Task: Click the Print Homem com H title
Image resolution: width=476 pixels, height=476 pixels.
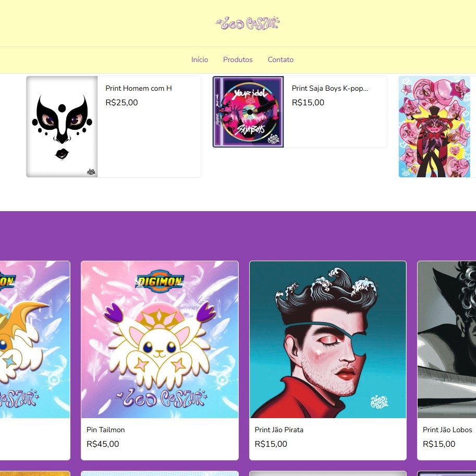Action: point(139,88)
